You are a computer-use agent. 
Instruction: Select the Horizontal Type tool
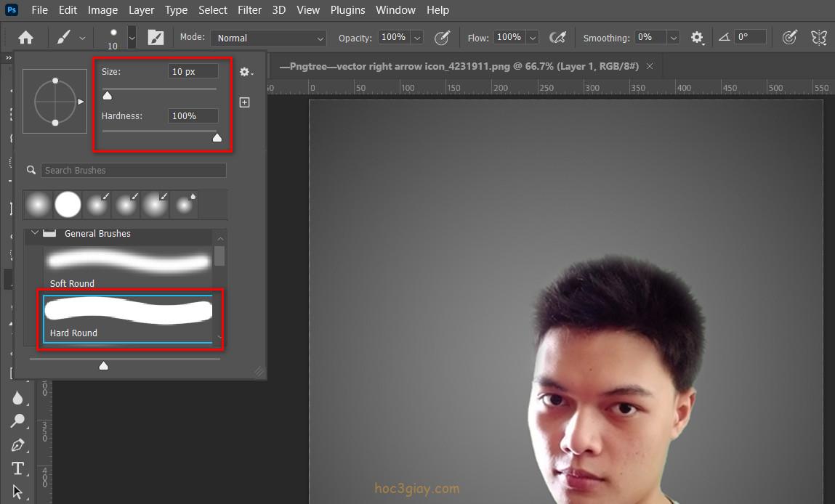[17, 468]
